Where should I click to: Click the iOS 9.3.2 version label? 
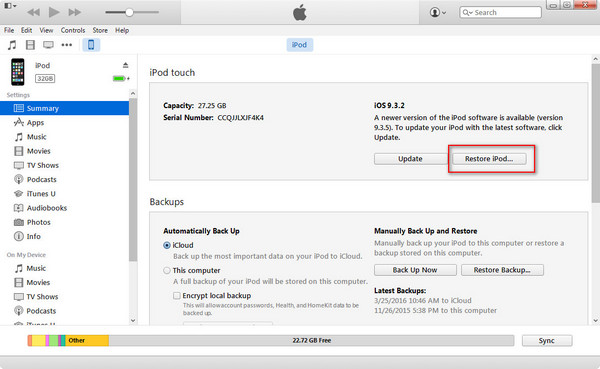click(x=389, y=106)
